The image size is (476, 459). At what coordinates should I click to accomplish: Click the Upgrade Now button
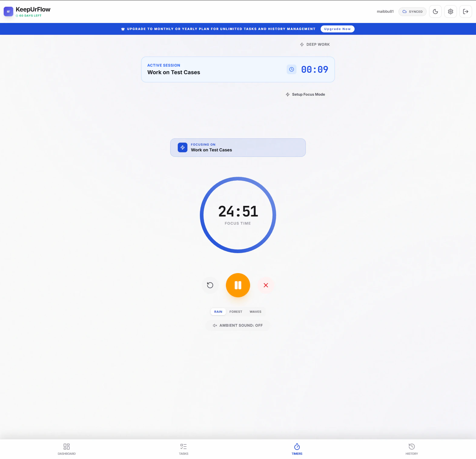tap(337, 29)
